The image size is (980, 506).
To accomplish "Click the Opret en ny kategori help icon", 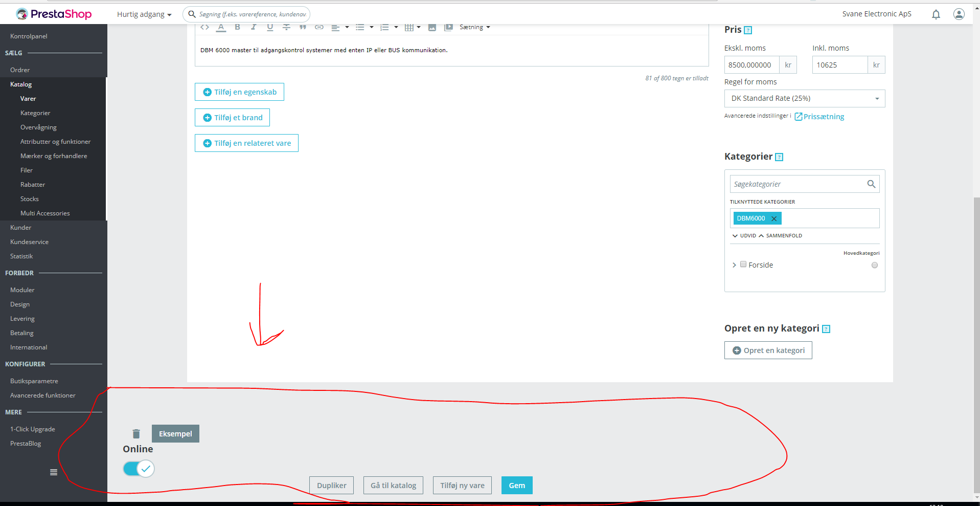I will point(826,329).
